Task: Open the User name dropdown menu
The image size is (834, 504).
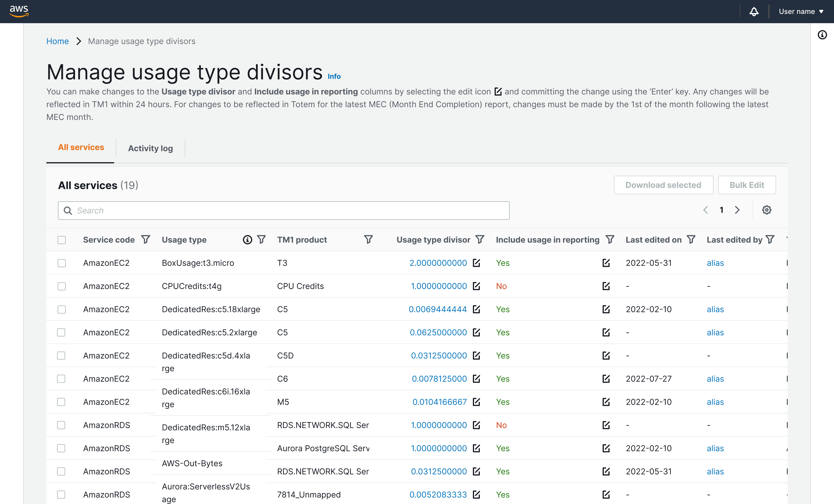Action: tap(801, 12)
